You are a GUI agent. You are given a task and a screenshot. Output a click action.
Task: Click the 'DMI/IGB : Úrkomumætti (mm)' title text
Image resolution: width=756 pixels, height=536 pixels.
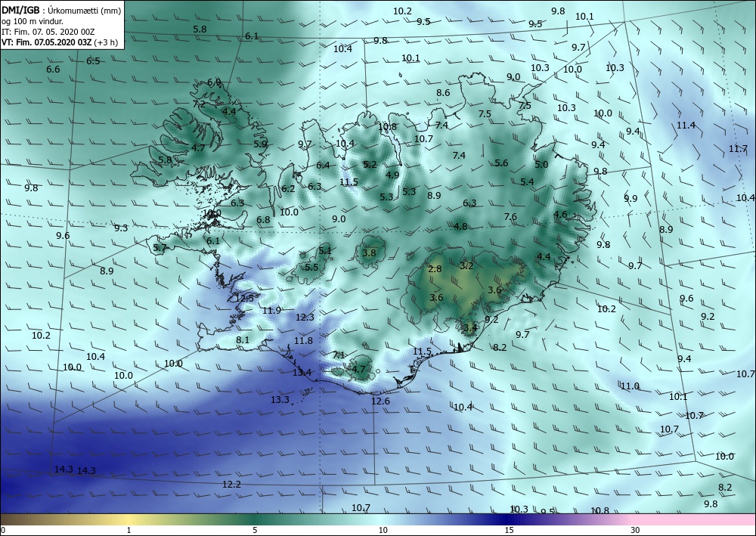click(62, 10)
